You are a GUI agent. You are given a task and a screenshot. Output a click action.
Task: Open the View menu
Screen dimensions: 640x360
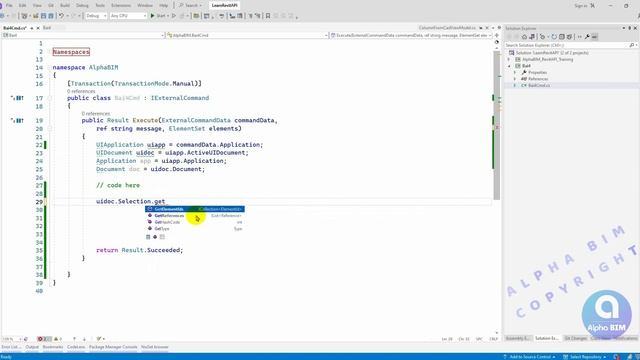pos(37,5)
